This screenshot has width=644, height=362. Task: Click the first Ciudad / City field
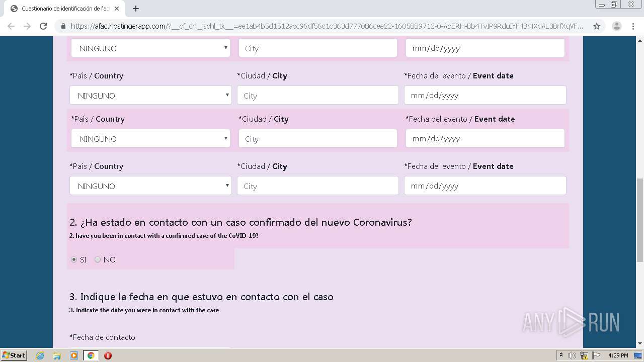click(318, 48)
